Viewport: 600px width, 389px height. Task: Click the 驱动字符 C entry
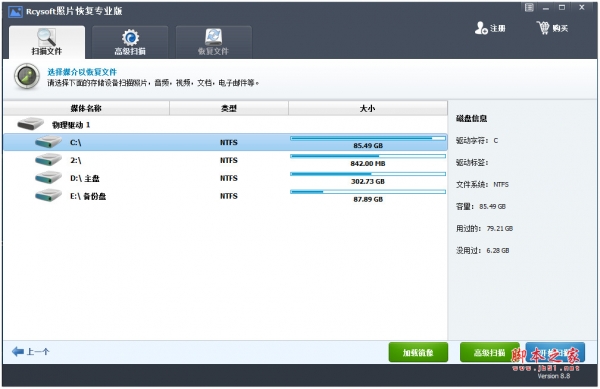point(477,140)
